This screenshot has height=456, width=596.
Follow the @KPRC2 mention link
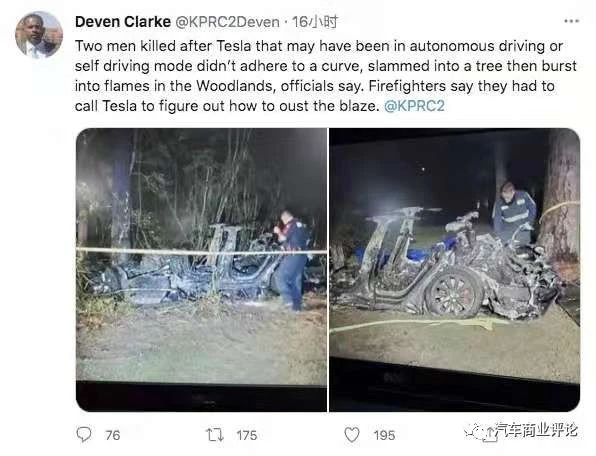(x=414, y=106)
